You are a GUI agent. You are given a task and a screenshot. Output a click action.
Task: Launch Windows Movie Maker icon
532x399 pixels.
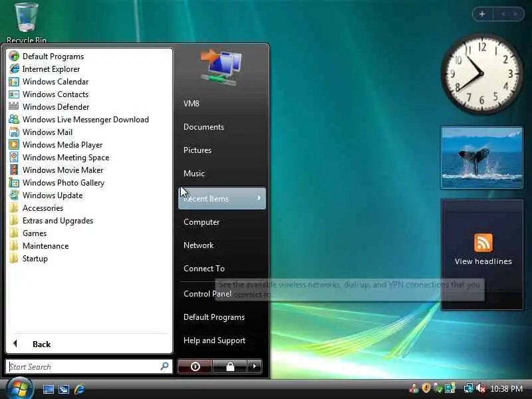(x=14, y=170)
